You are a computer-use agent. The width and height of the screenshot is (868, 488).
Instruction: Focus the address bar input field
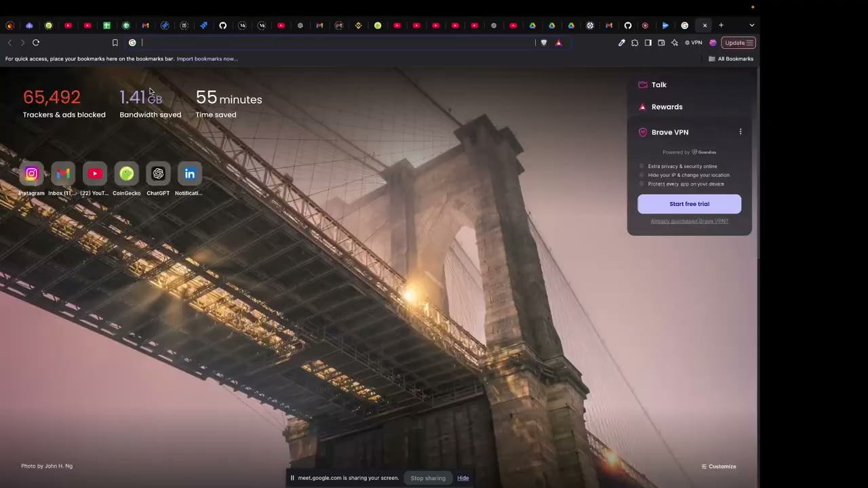click(337, 43)
